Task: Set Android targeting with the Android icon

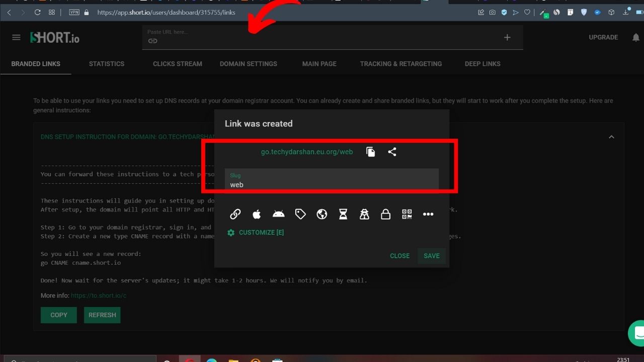Action: pos(278,214)
